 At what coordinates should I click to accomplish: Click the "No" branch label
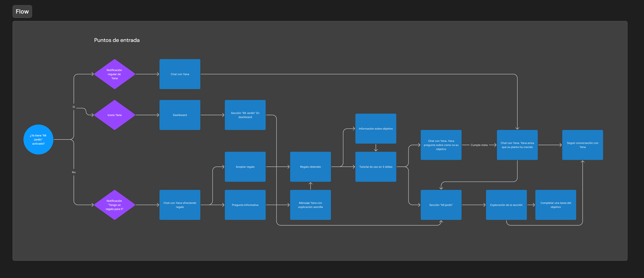coord(74,172)
